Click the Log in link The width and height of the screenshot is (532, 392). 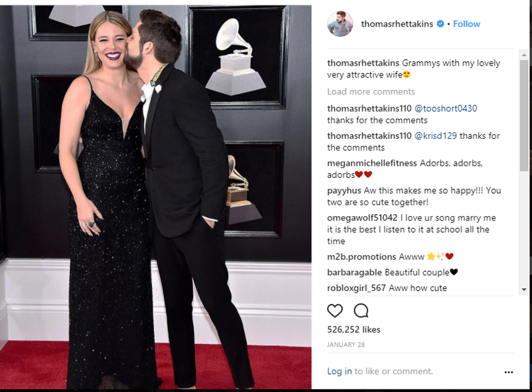coord(339,371)
